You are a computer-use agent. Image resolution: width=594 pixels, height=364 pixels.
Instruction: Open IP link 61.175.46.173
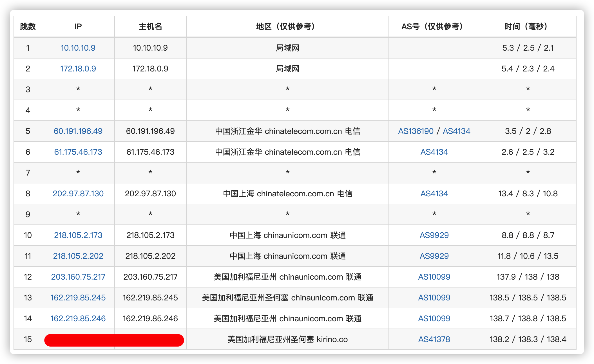point(78,152)
